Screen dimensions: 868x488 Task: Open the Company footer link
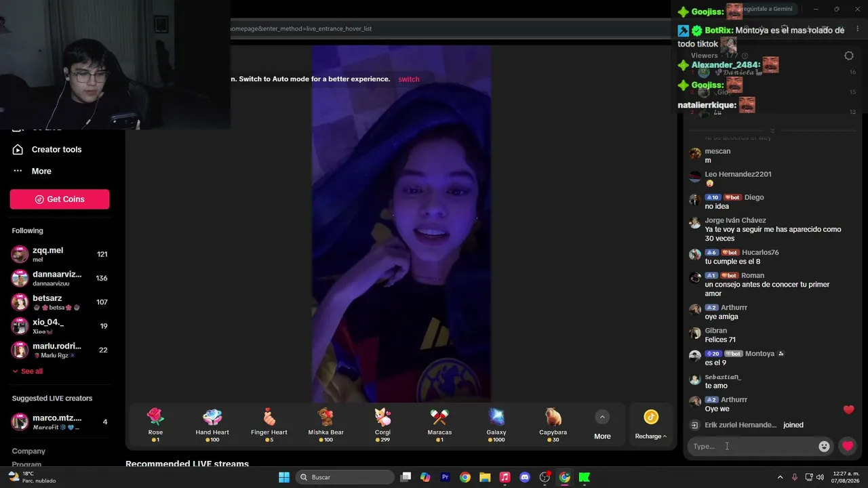[28, 451]
